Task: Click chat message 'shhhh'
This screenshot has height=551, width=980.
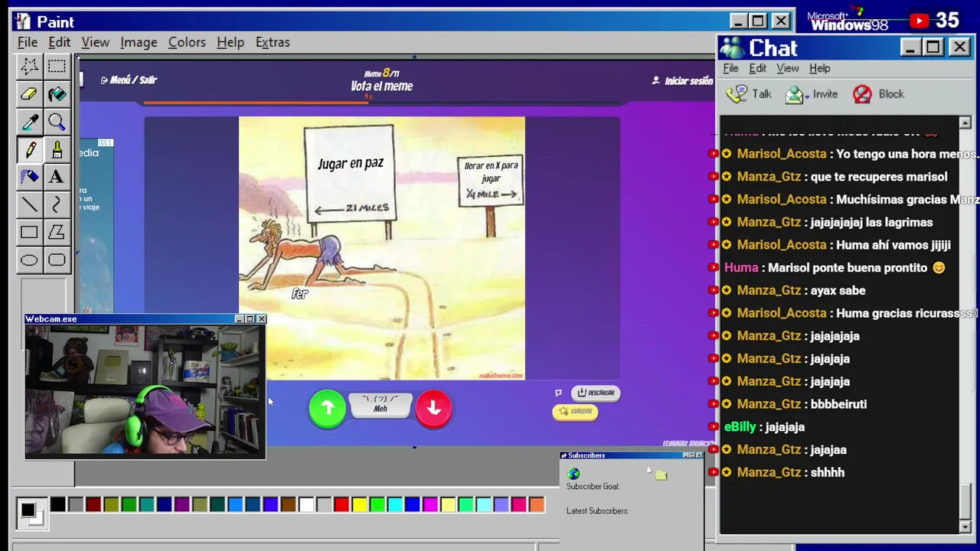Action: pyautogui.click(x=828, y=473)
